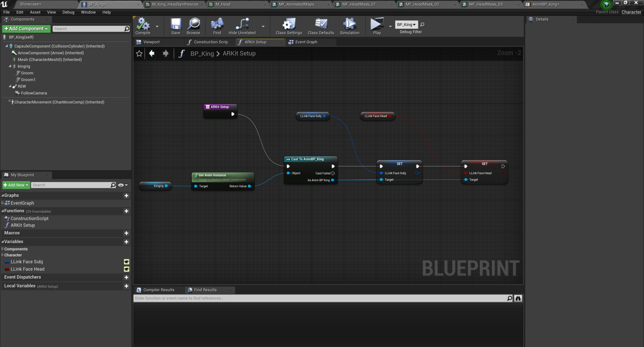Open Hide Unrelated options dropdown
This screenshot has height=347, width=644.
(263, 26)
